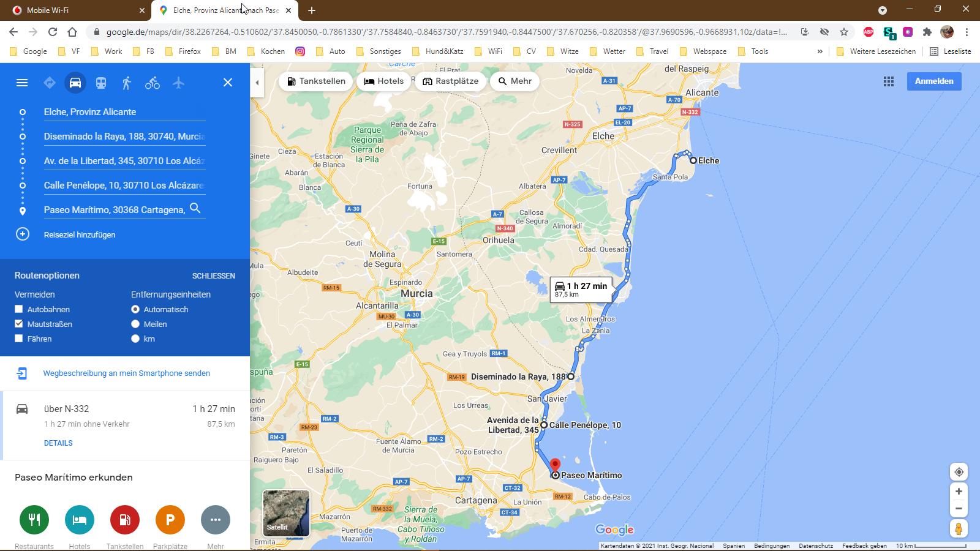Close the directions panel
This screenshot has height=551, width=980.
pos(228,83)
